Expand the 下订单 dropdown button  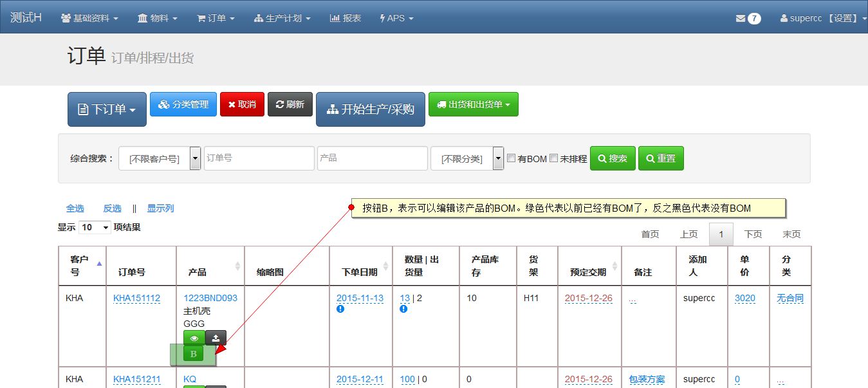(107, 109)
